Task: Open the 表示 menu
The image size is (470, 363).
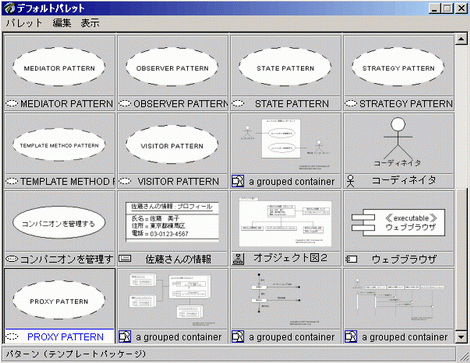Action: [90, 23]
